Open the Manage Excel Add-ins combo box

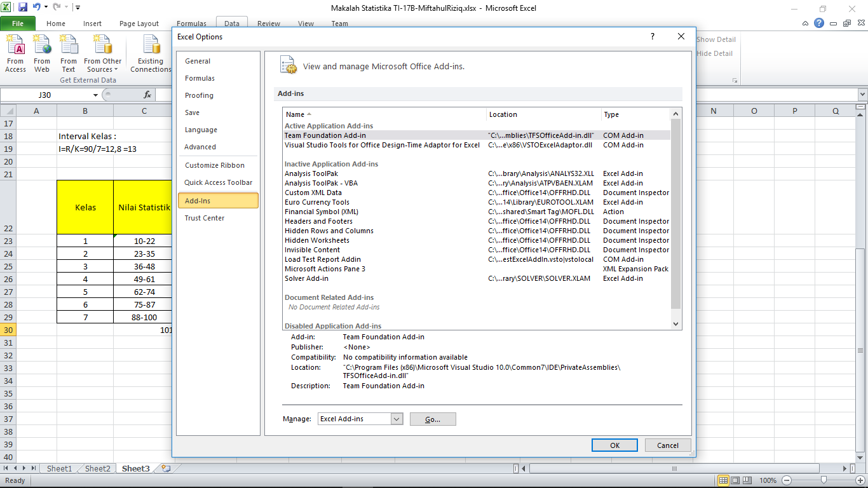(360, 419)
